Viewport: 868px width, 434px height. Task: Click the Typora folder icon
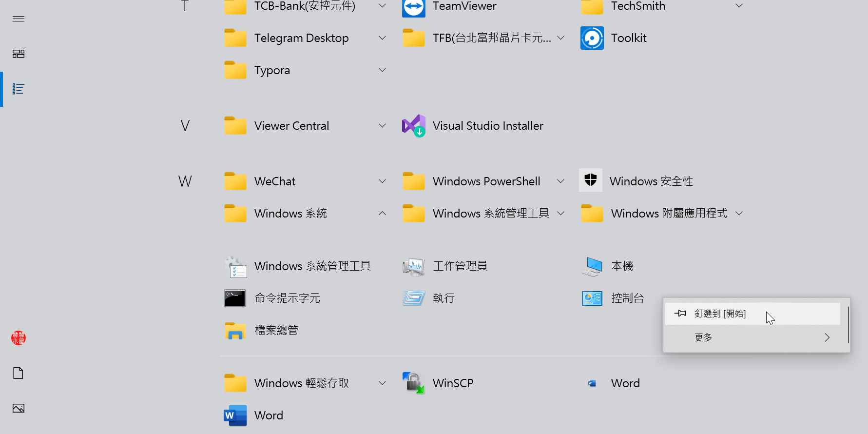pyautogui.click(x=235, y=70)
